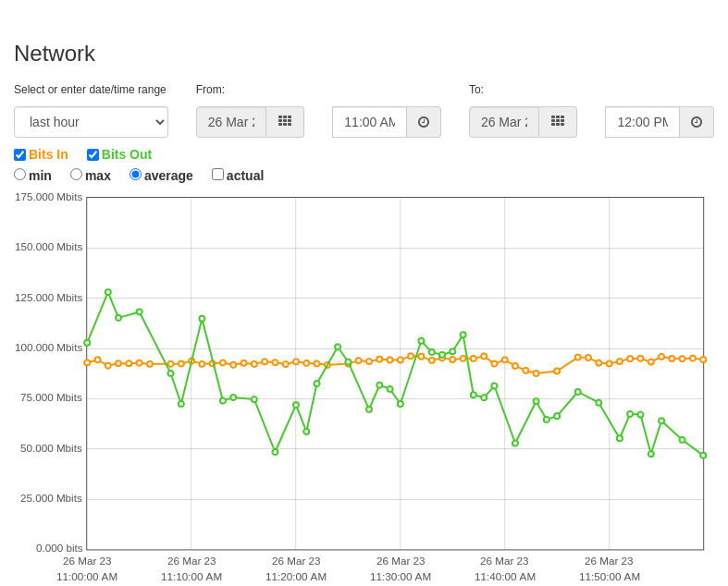Click the From time field 11:00 AM
Screen dimensions: 728x586
coord(370,122)
